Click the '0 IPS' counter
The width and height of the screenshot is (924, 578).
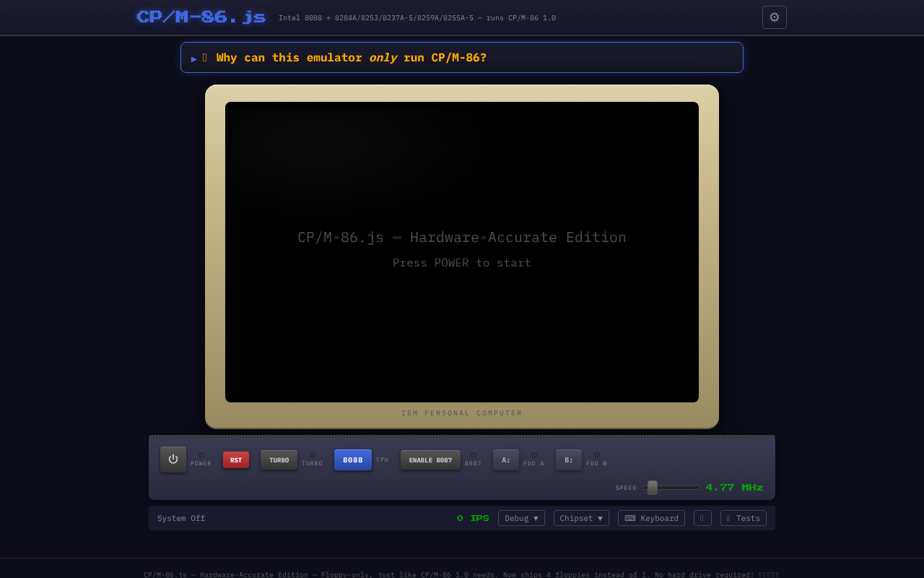473,518
